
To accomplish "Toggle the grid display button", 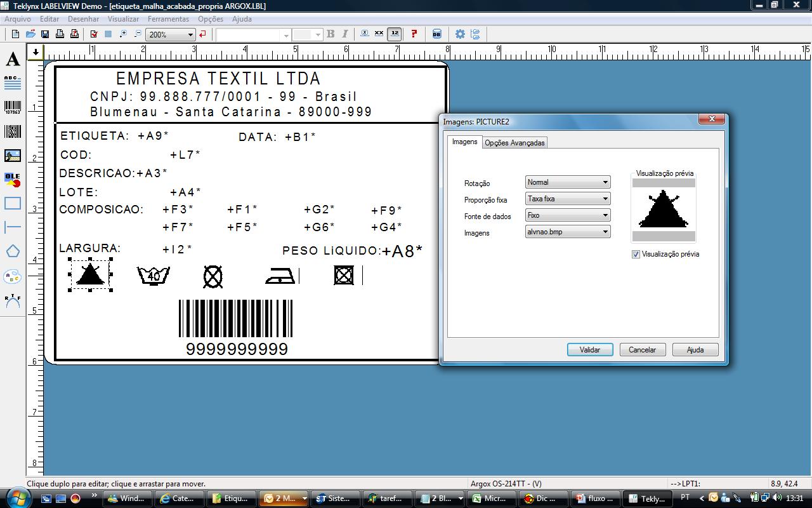I will point(108,34).
